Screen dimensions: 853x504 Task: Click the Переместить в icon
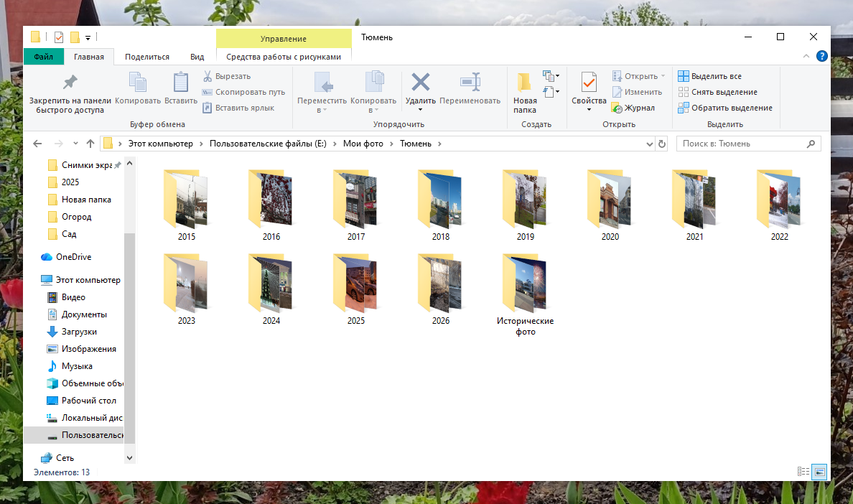tap(323, 82)
